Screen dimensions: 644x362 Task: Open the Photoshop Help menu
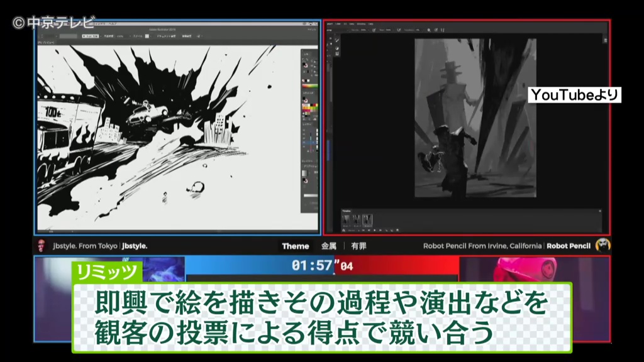pyautogui.click(x=370, y=24)
